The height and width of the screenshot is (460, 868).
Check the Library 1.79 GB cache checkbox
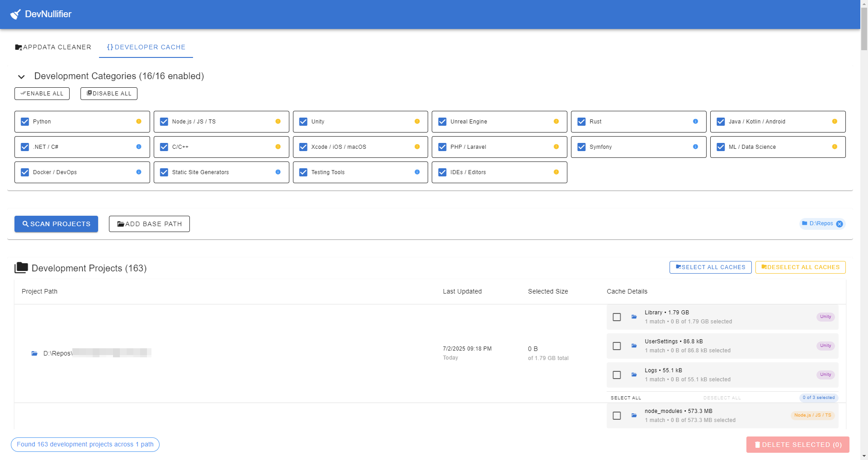[x=617, y=317]
